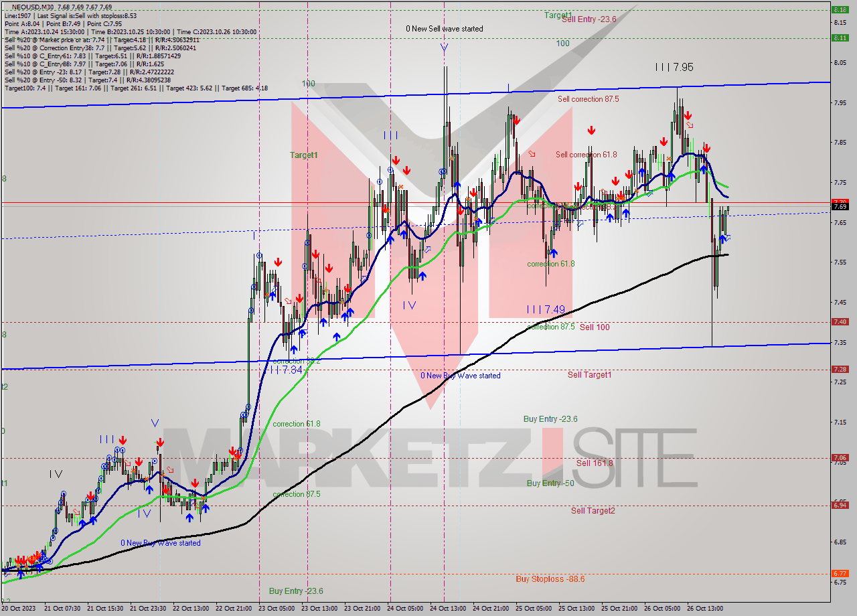Click the '20 Oct 2023' date label
857x616 pixels.
point(19,609)
